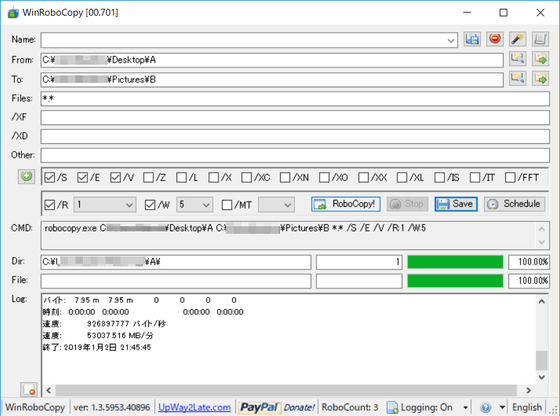This screenshot has height=416, width=560.
Task: Click into the To path field
Action: pyautogui.click(x=272, y=80)
